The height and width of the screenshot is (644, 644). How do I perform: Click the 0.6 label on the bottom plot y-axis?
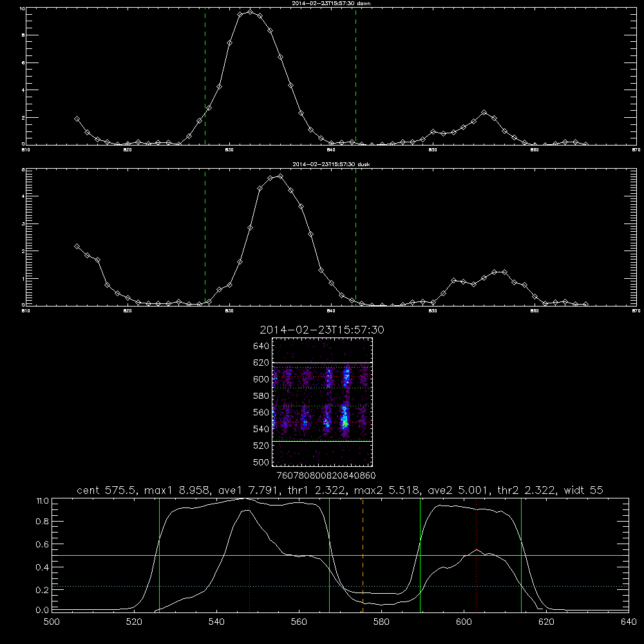43,544
